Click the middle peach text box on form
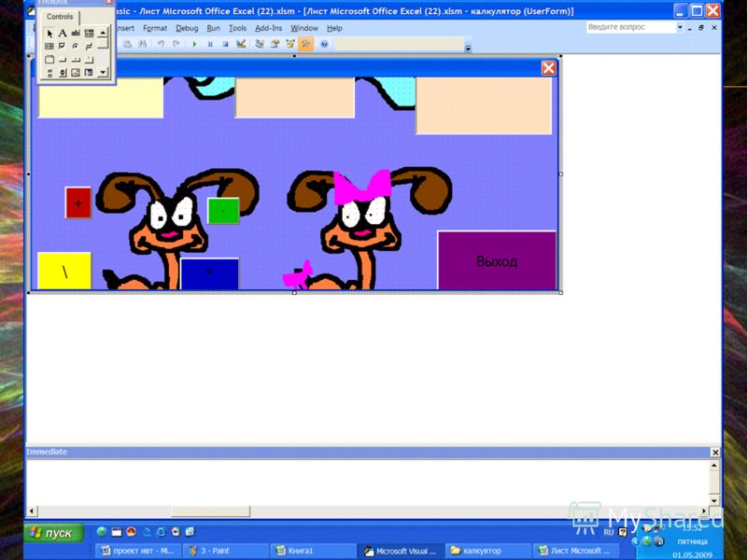Viewport: 747px width, 560px height. click(x=295, y=98)
